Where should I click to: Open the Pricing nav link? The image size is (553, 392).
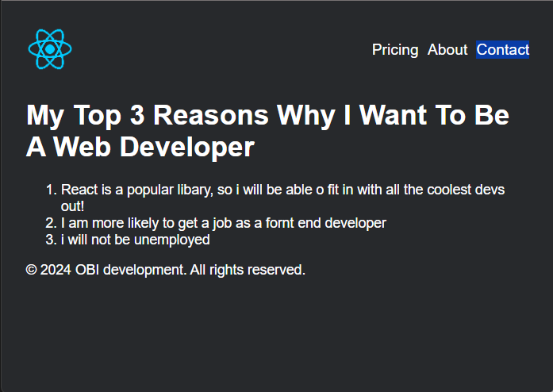point(395,50)
